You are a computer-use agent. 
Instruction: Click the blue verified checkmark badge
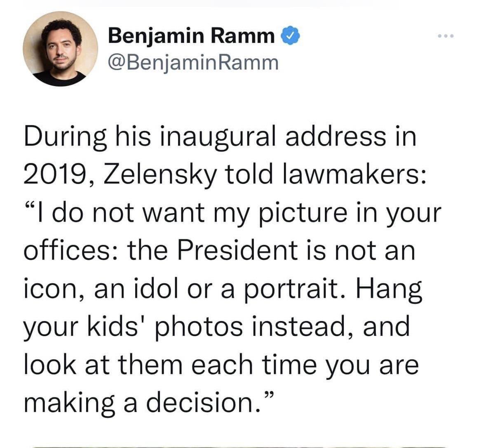point(292,36)
